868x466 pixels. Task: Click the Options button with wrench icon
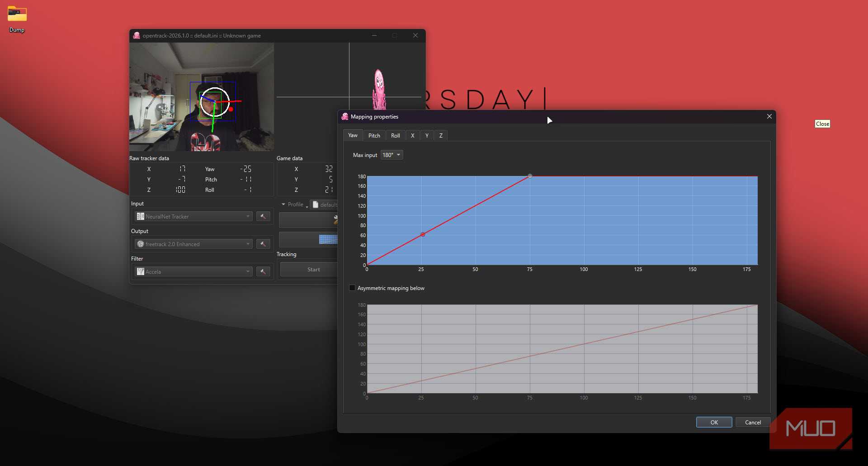tap(308, 220)
